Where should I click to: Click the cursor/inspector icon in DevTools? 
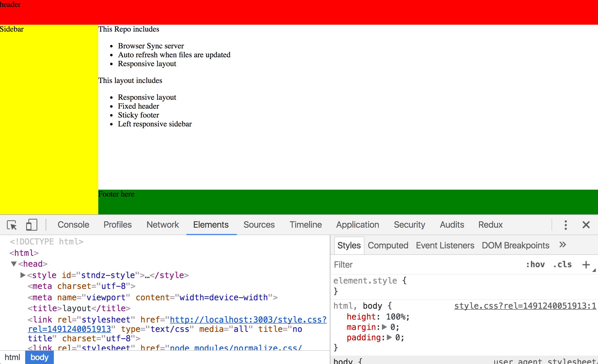11,224
